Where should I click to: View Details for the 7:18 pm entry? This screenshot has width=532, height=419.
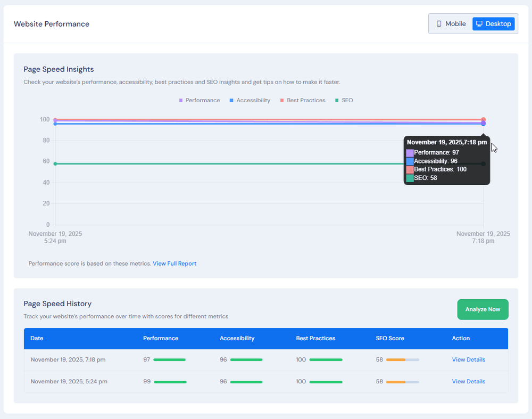[x=468, y=359]
